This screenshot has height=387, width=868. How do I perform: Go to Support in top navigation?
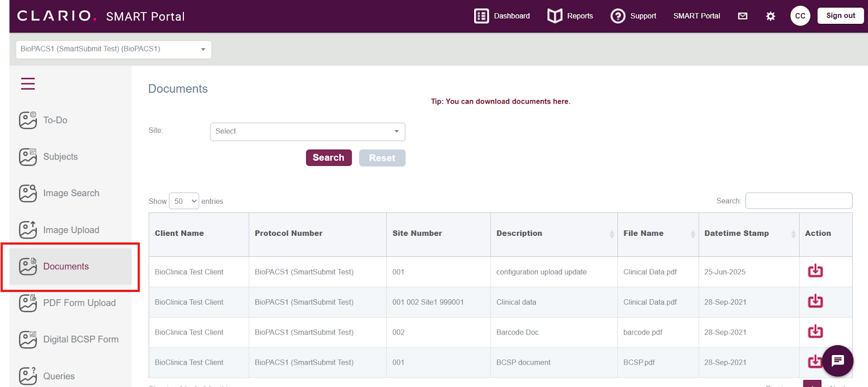pos(633,16)
